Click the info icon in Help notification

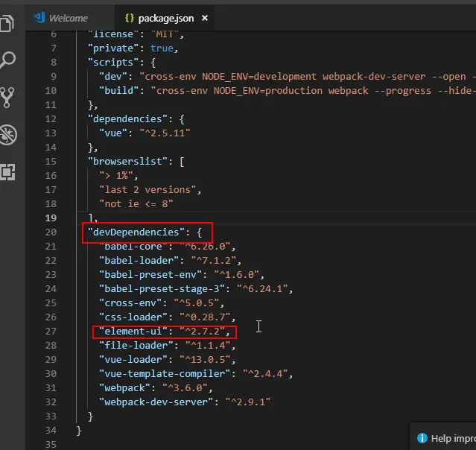pyautogui.click(x=422, y=438)
